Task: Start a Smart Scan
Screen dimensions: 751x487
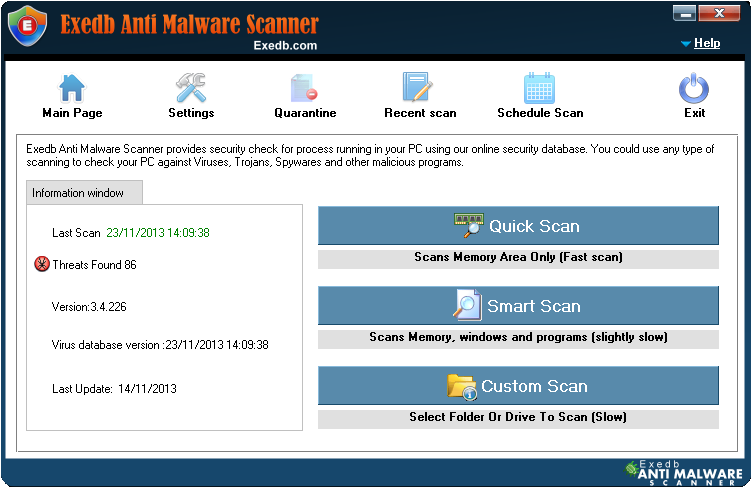Action: click(518, 306)
